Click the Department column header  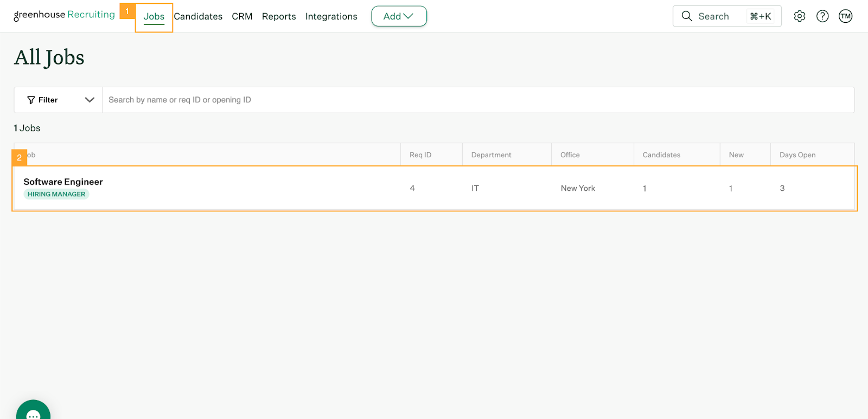491,155
